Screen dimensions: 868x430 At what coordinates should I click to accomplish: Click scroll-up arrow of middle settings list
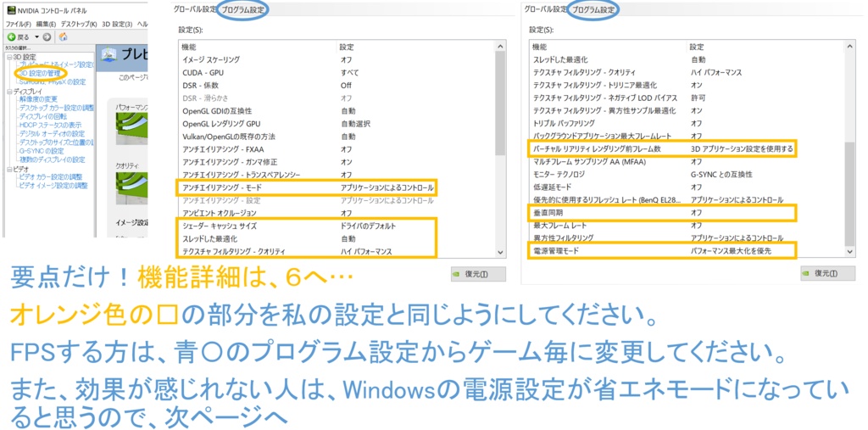500,47
